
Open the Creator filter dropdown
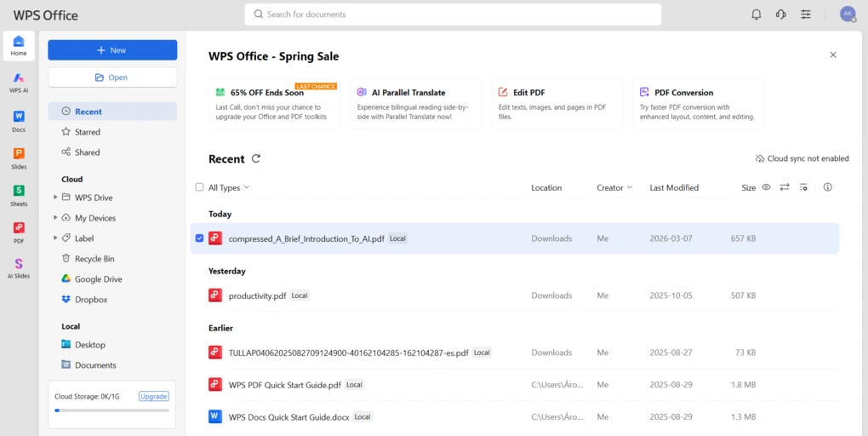[x=614, y=188]
